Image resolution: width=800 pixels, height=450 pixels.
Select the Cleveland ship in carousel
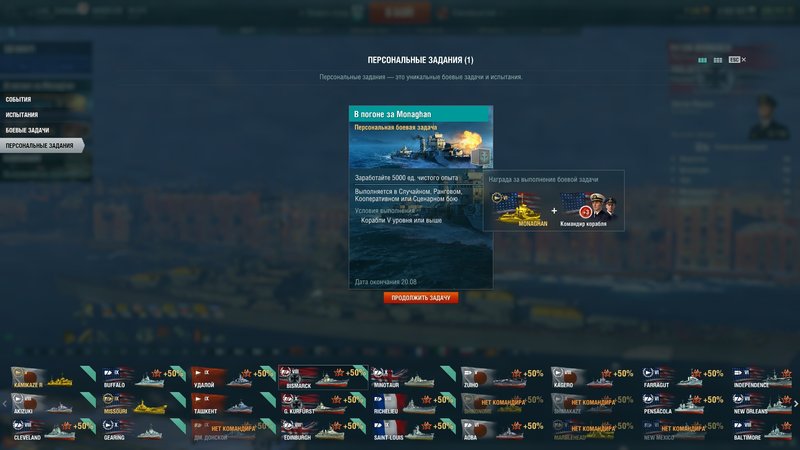(x=53, y=430)
